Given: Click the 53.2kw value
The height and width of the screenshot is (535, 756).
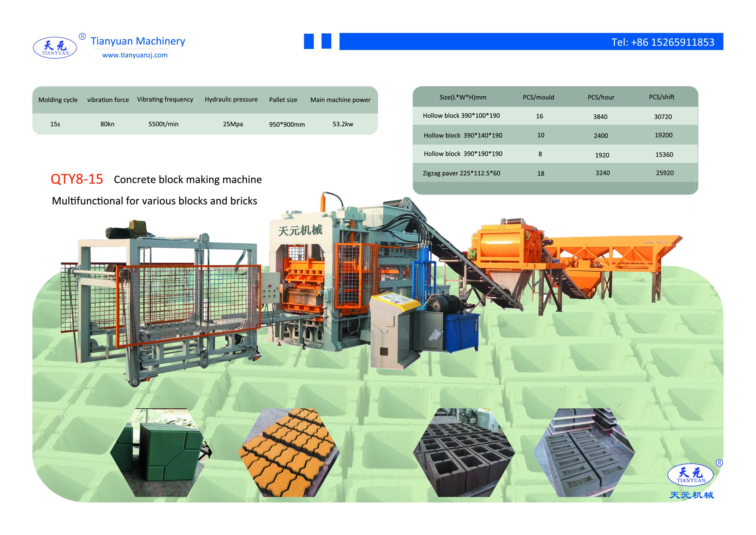Looking at the screenshot, I should 343,124.
